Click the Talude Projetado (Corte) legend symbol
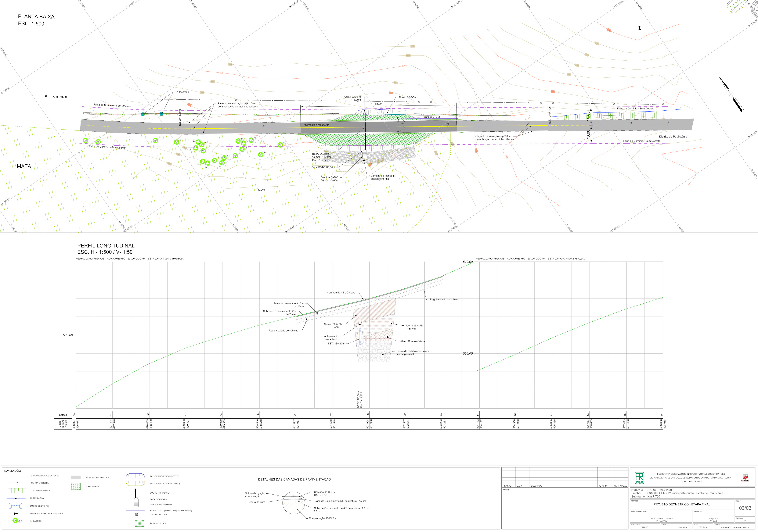 pos(135,476)
